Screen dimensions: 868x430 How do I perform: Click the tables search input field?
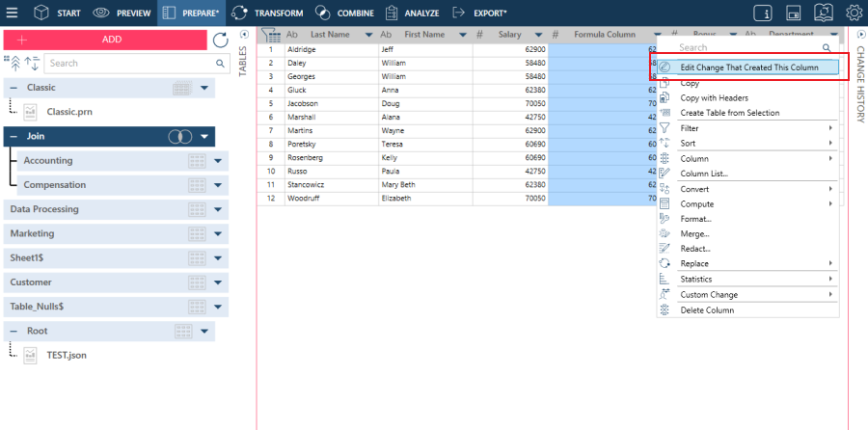(135, 64)
